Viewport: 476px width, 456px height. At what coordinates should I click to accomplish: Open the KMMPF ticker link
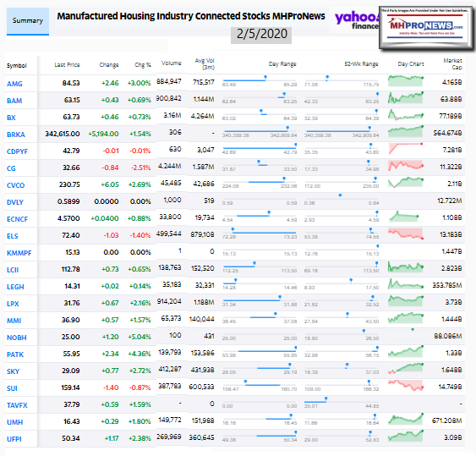coord(19,253)
